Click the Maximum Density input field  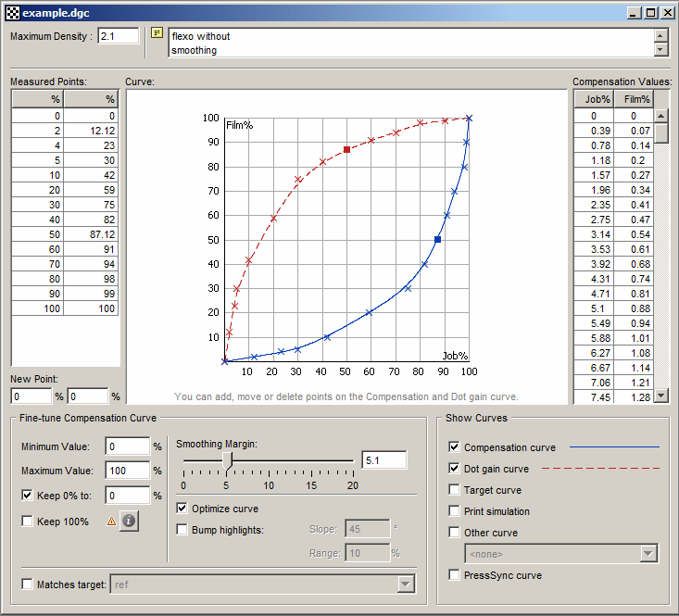[x=119, y=36]
